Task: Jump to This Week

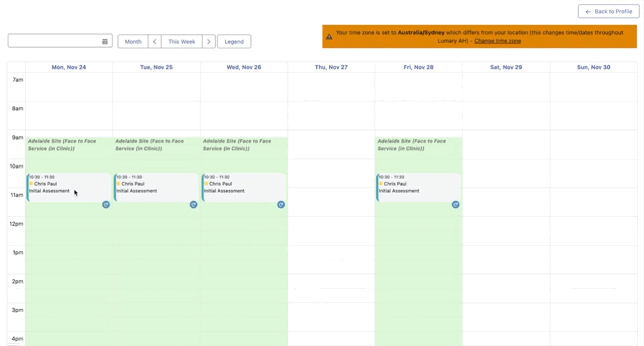Action: point(182,41)
